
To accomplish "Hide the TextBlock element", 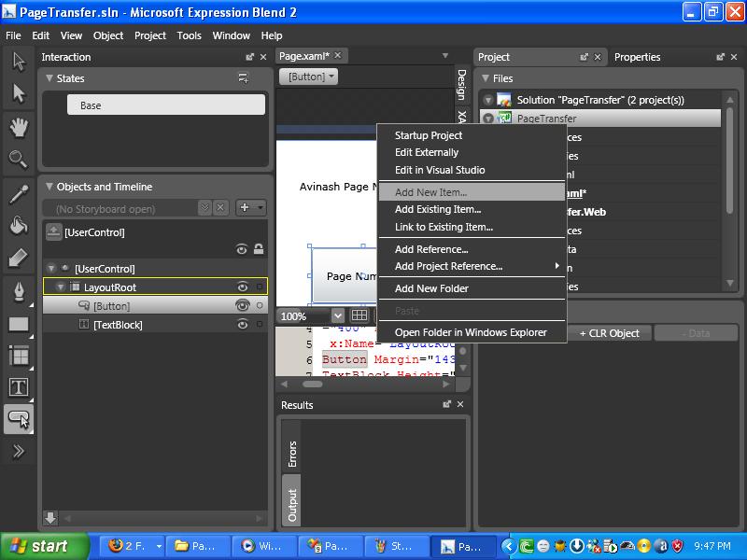I will click(243, 324).
